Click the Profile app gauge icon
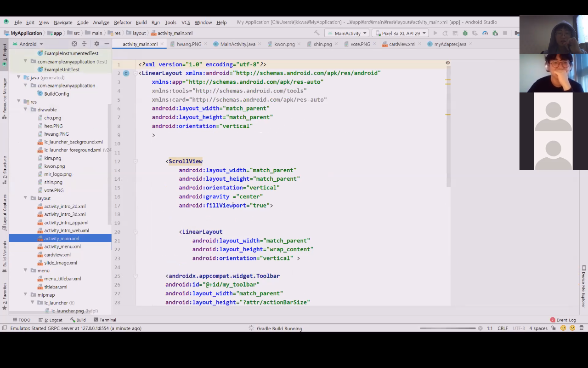The image size is (588, 368). point(485,33)
